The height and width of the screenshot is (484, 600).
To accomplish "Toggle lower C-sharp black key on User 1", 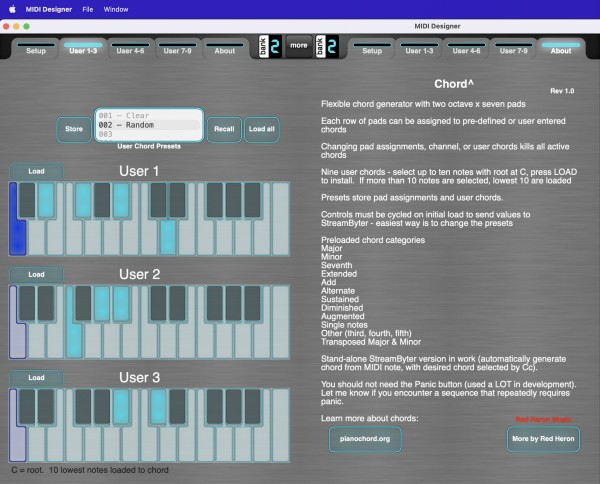I will pos(27,200).
